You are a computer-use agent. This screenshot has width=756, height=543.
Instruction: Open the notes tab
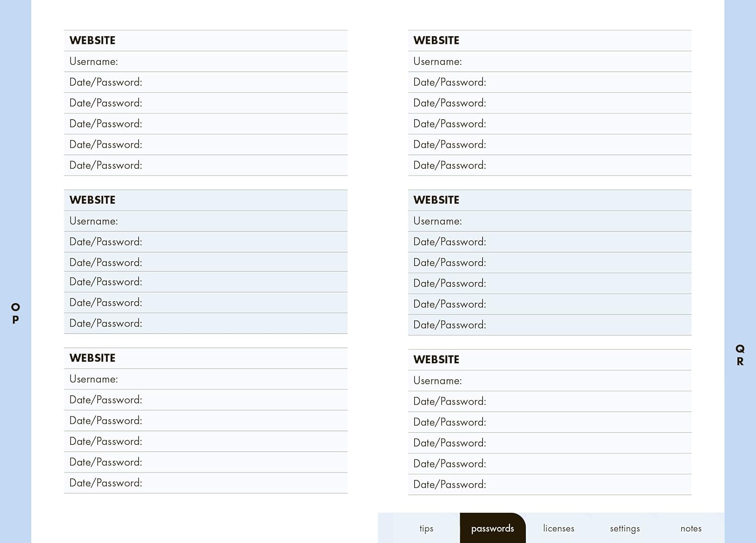[690, 528]
